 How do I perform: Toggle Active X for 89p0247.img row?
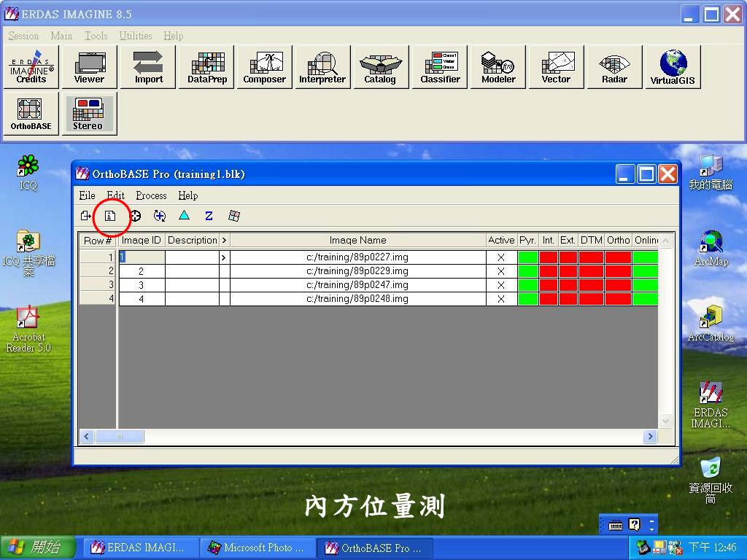pos(501,285)
